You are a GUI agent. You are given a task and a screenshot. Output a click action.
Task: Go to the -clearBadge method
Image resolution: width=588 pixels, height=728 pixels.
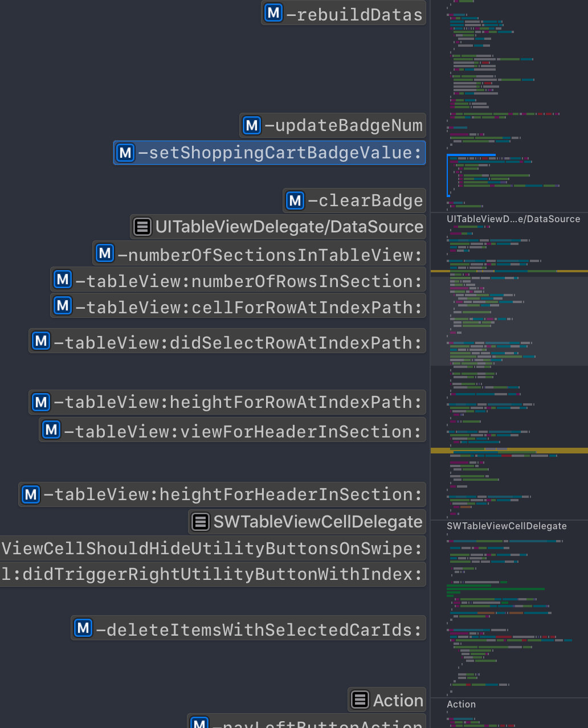[x=354, y=201]
